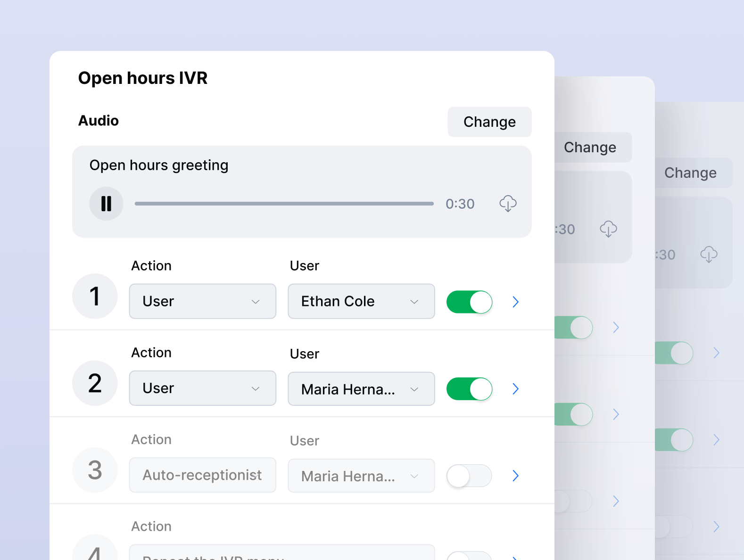Toggle first green switch in rightmost card
The image size is (744, 560).
674,353
